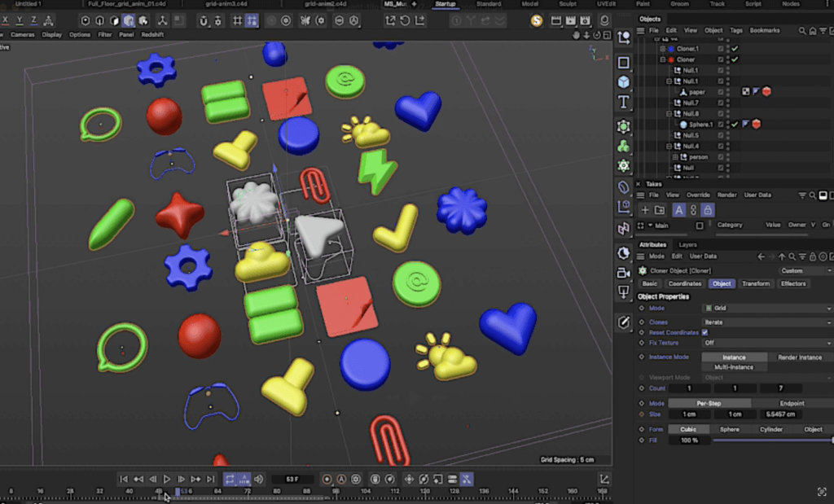Open the Custom dropdown in Attributes header
This screenshot has height=504, width=834.
pos(805,270)
